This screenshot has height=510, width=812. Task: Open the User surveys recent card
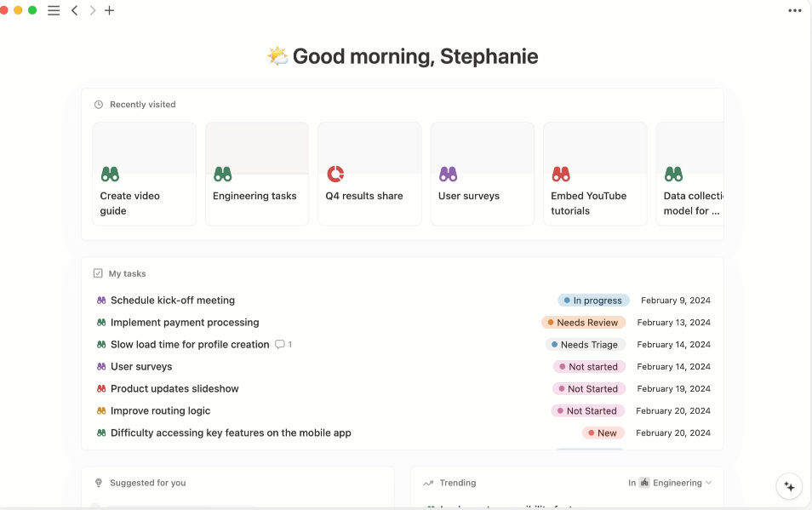(x=482, y=174)
